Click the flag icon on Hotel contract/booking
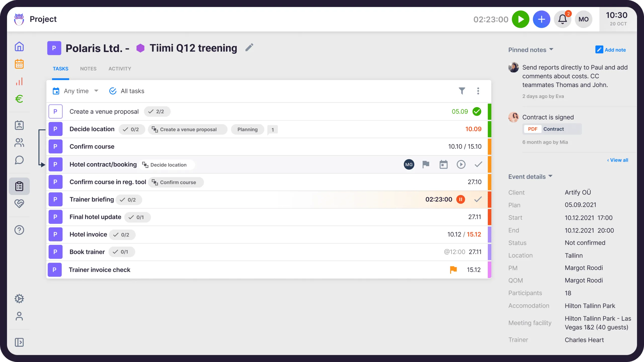The width and height of the screenshot is (644, 362). pyautogui.click(x=426, y=164)
